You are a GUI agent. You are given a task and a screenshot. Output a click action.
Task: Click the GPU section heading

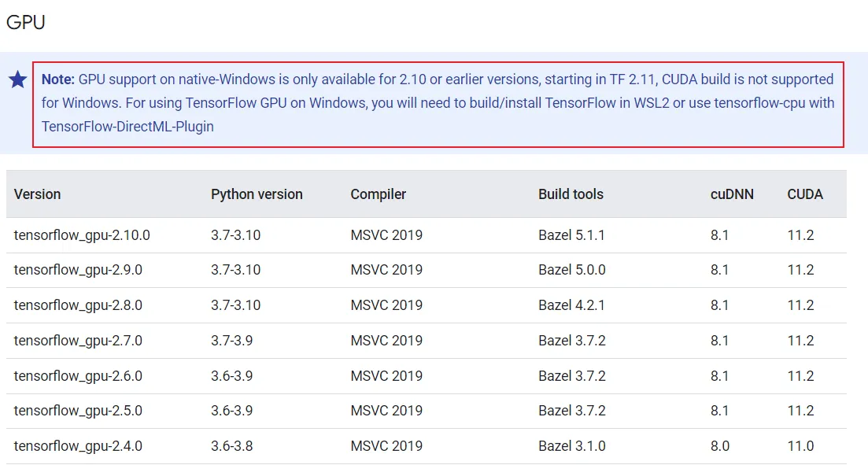pos(26,22)
